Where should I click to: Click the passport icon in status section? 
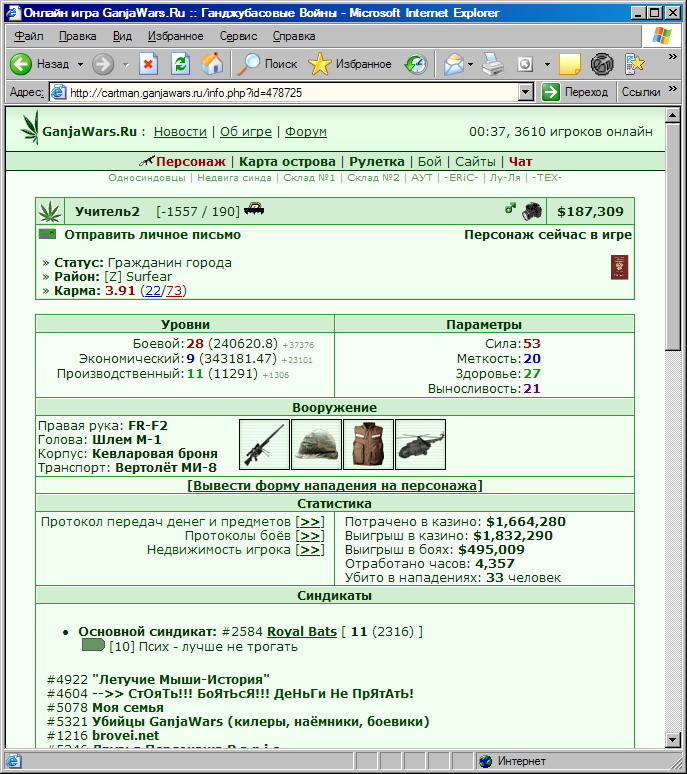(x=619, y=267)
